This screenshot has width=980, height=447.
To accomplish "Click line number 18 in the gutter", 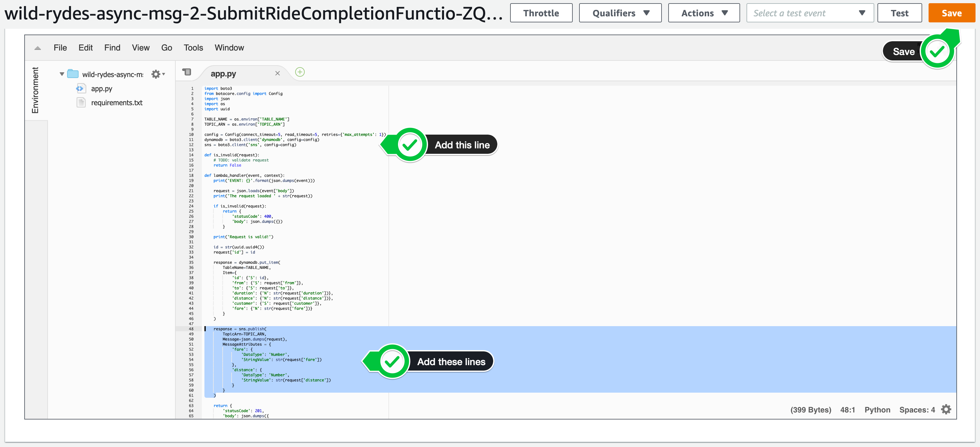I will coord(191,176).
